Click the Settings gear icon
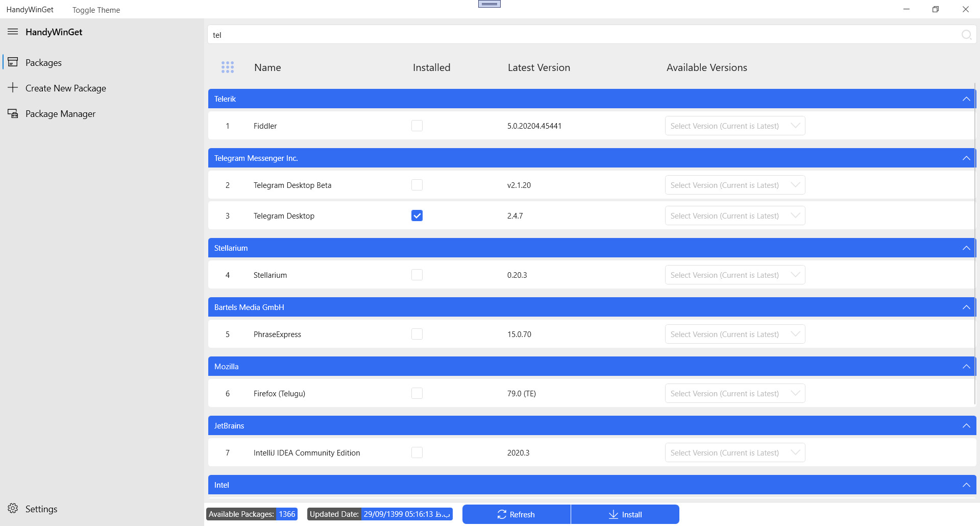980x526 pixels. (13, 509)
